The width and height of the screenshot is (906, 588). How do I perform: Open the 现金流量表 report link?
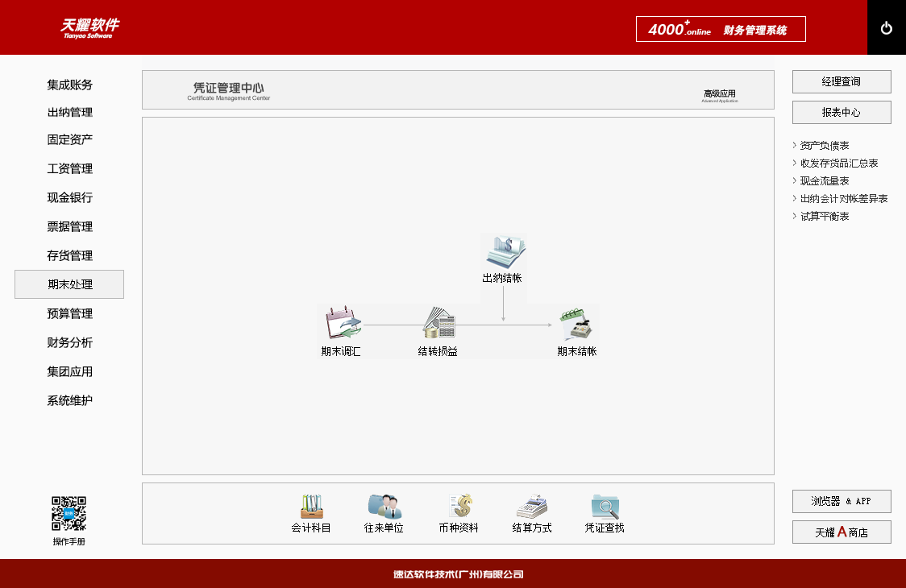[x=824, y=181]
